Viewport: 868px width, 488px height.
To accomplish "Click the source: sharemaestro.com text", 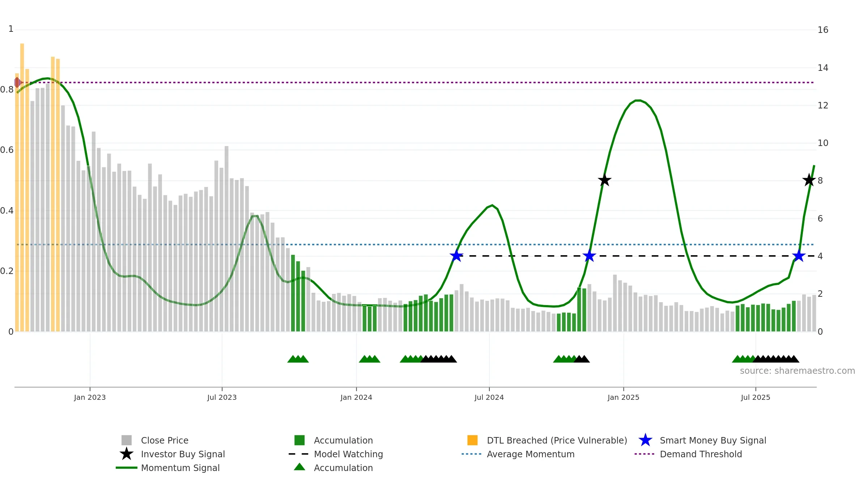I will click(x=797, y=371).
